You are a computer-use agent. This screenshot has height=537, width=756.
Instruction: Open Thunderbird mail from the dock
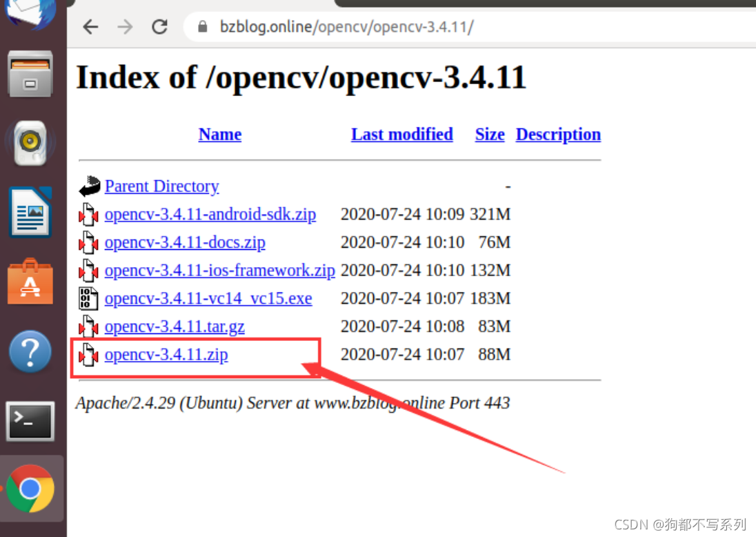coord(30,14)
